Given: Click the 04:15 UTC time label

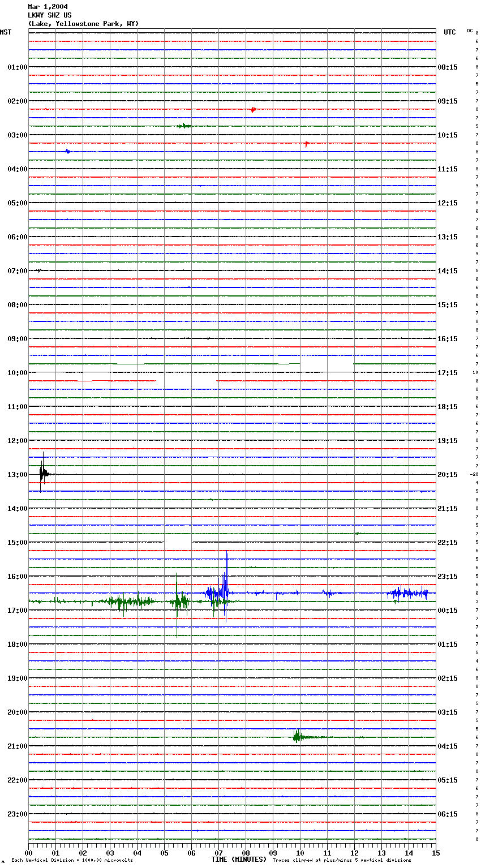Looking at the screenshot, I should tap(448, 746).
